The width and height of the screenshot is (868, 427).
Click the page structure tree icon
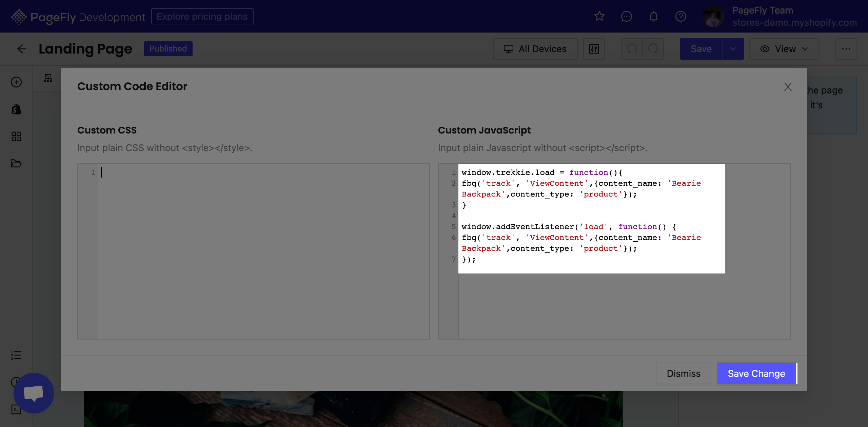pyautogui.click(x=48, y=78)
